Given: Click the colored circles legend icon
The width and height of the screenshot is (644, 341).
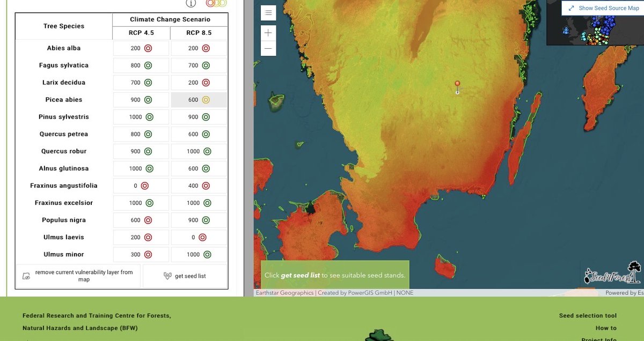Looking at the screenshot, I should click(216, 3).
